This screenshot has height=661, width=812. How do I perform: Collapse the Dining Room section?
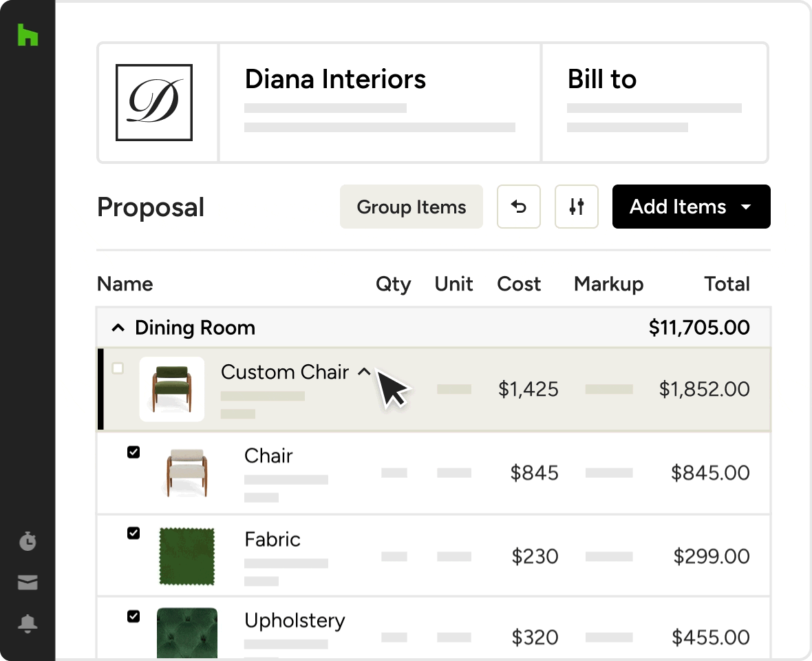(x=118, y=328)
